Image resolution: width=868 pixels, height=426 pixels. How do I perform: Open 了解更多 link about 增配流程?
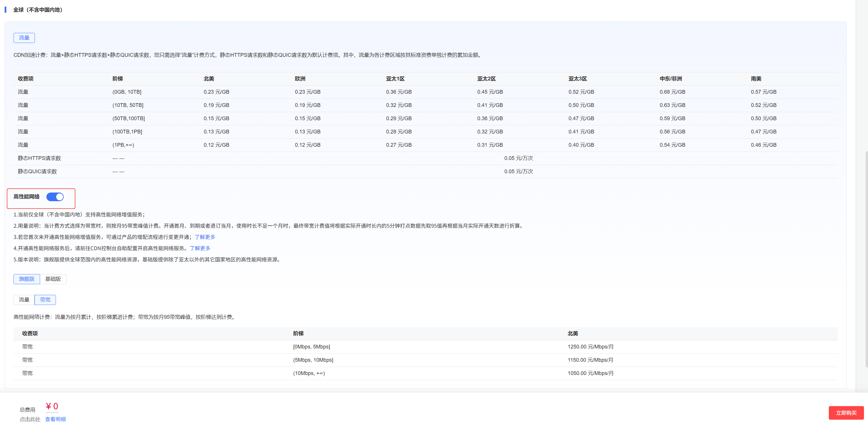coord(205,237)
